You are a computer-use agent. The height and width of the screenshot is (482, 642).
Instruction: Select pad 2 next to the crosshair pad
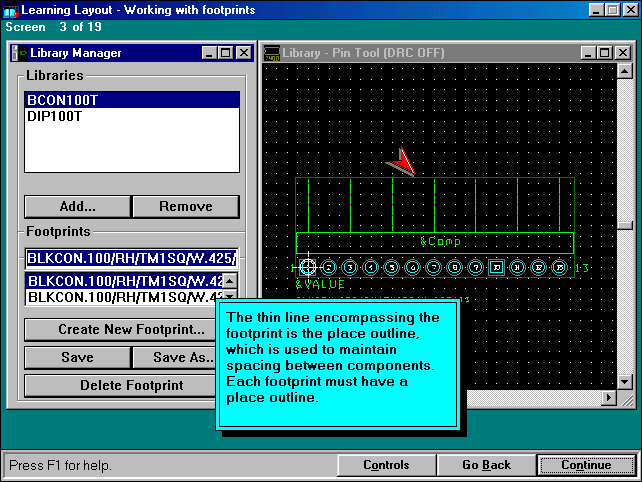click(x=329, y=267)
